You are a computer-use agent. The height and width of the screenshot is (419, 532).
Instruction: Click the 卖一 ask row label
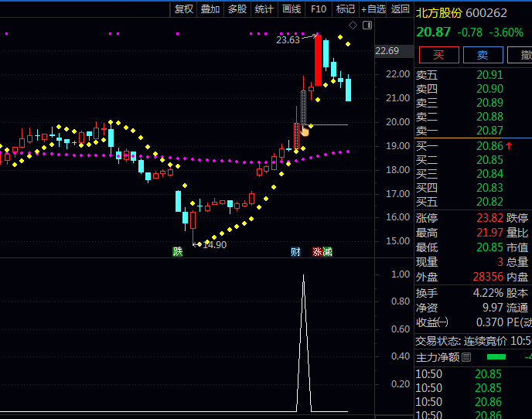427,131
